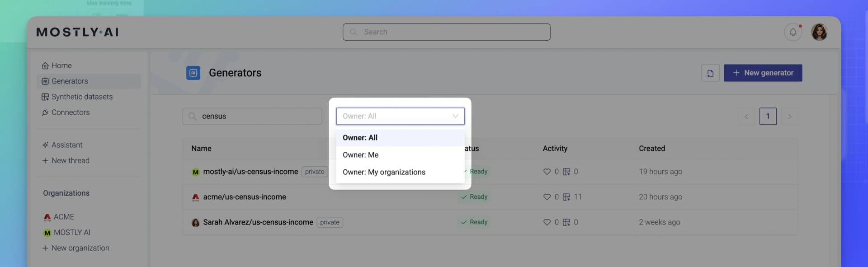
Task: Open Synthetic datasets in the sidebar
Action: tap(82, 97)
